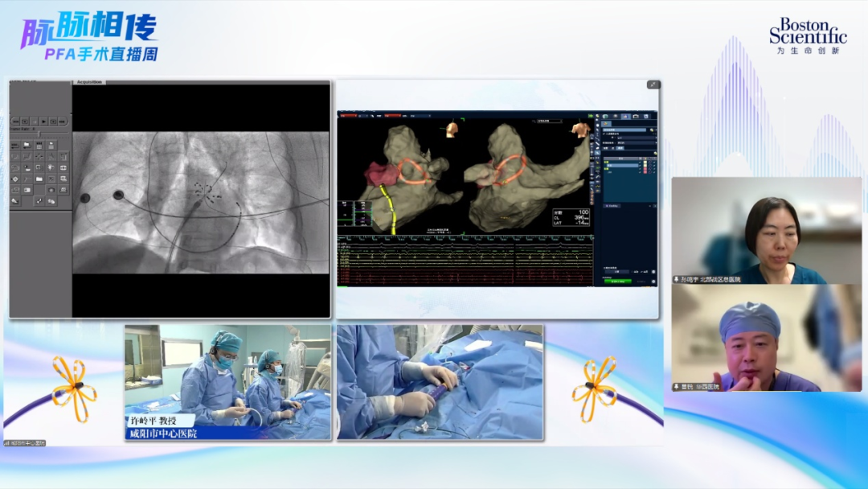Viewport: 868px width, 489px height.
Task: Click the surgeons operating room video thumbnail
Action: tap(227, 382)
